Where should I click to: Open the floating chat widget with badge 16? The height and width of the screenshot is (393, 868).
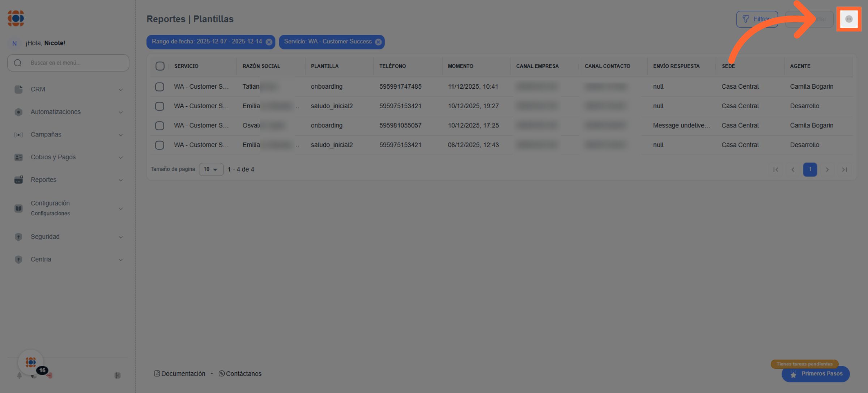31,362
